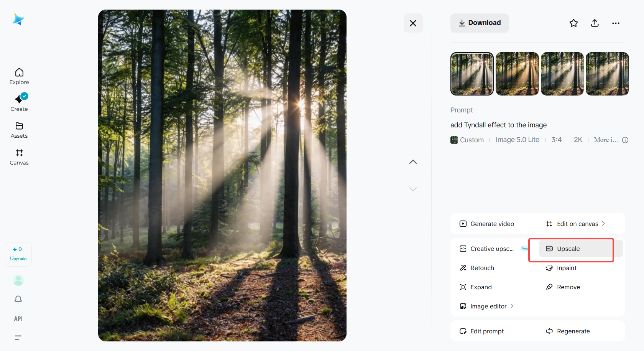This screenshot has width=644, height=351.
Task: Open the Assets folder
Action: coord(19,130)
